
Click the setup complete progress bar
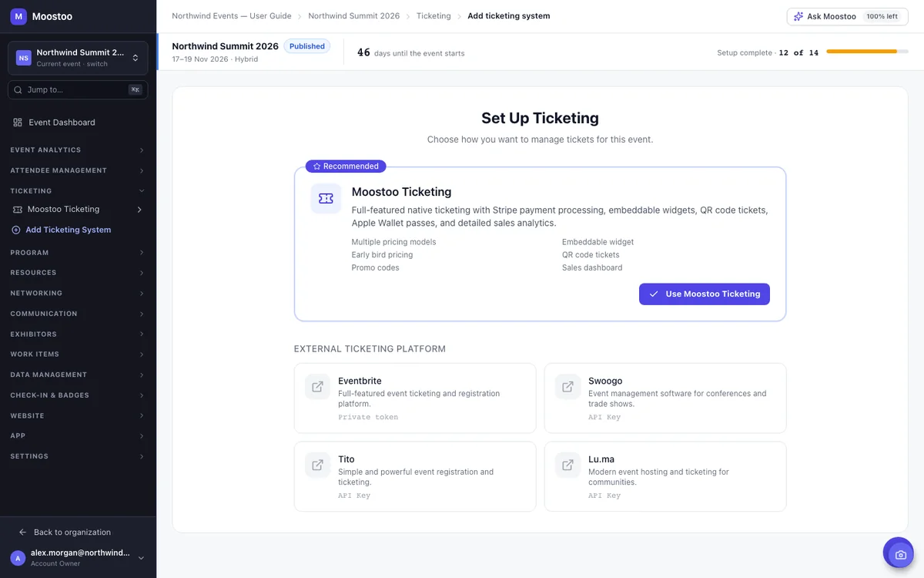pyautogui.click(x=866, y=52)
